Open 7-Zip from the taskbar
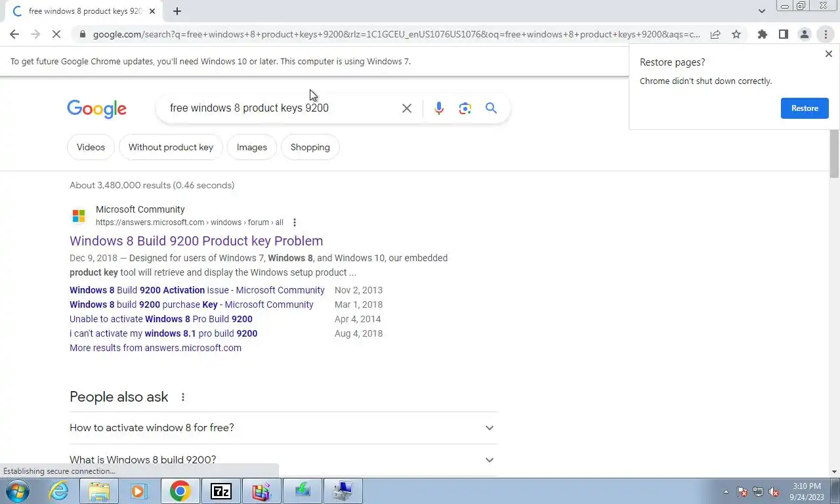This screenshot has width=840, height=504. click(221, 491)
